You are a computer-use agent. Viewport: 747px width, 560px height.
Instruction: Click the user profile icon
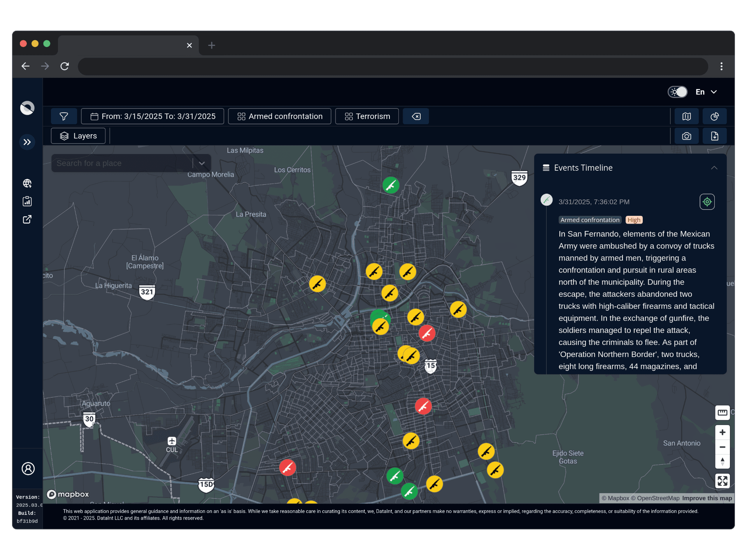tap(28, 469)
